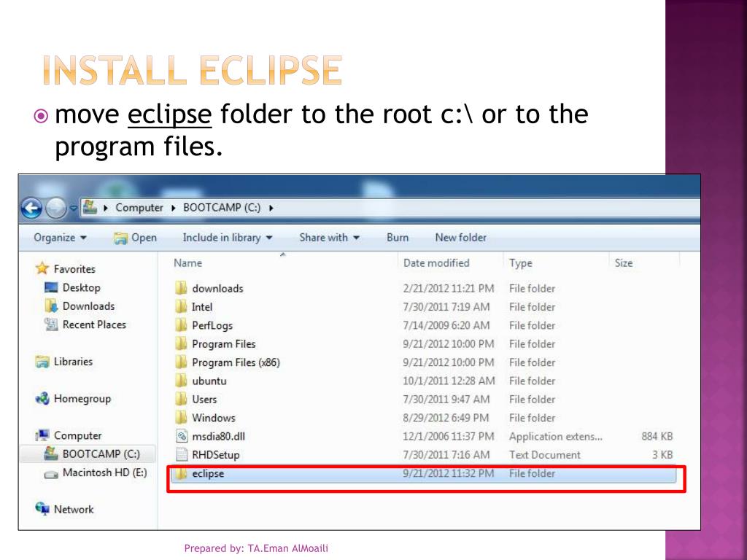
Task: Click the Burn toolbar button
Action: [398, 238]
